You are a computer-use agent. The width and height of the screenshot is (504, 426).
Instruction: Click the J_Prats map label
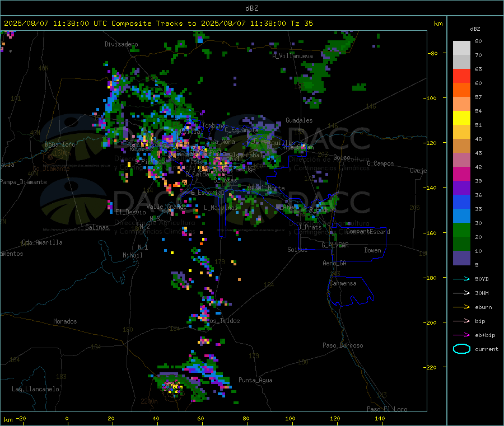(x=310, y=227)
